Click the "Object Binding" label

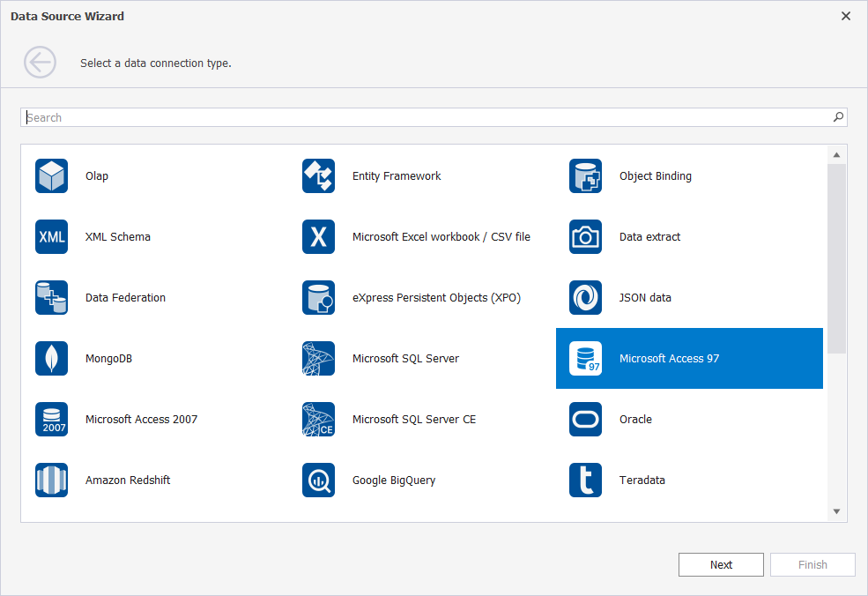click(x=656, y=175)
